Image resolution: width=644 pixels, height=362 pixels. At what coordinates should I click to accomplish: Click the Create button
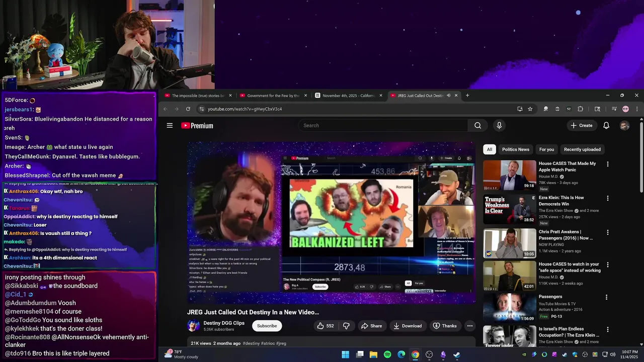582,126
